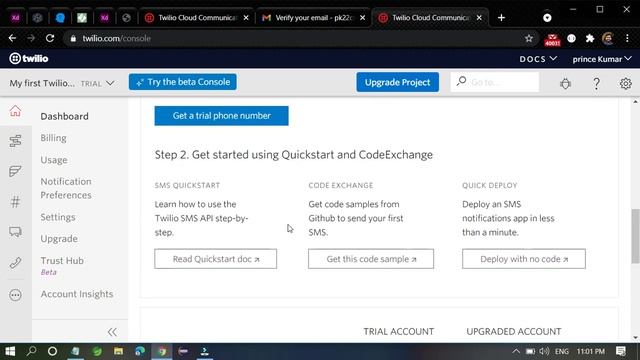Open the notification center icon
The image size is (640, 360).
(621, 351)
